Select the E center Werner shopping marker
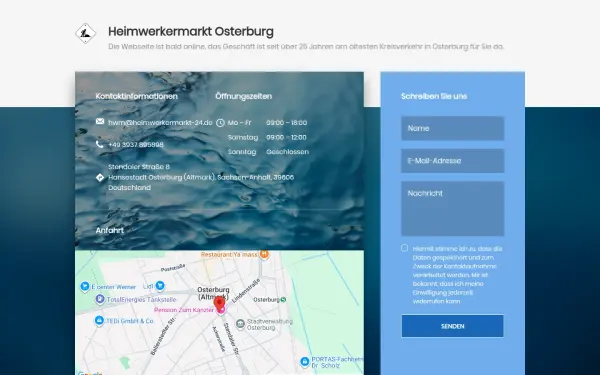Screen dimensions: 600x375 (x=85, y=286)
